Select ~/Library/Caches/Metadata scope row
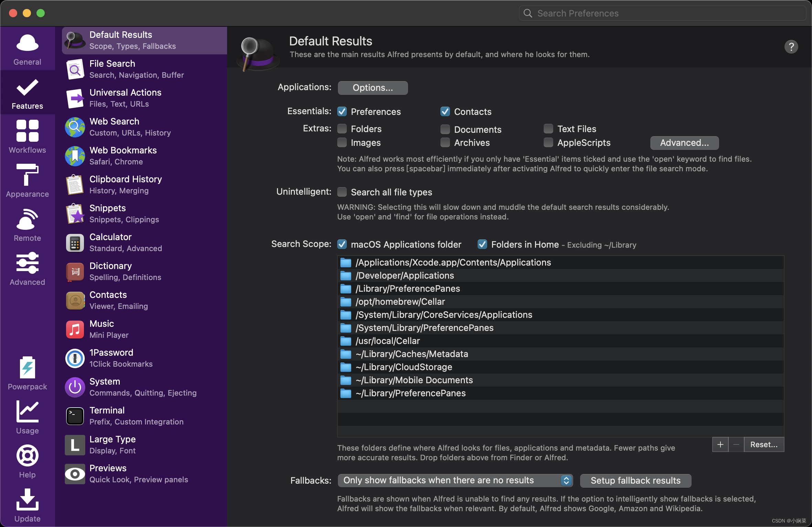Viewport: 812px width, 527px height. tap(561, 354)
